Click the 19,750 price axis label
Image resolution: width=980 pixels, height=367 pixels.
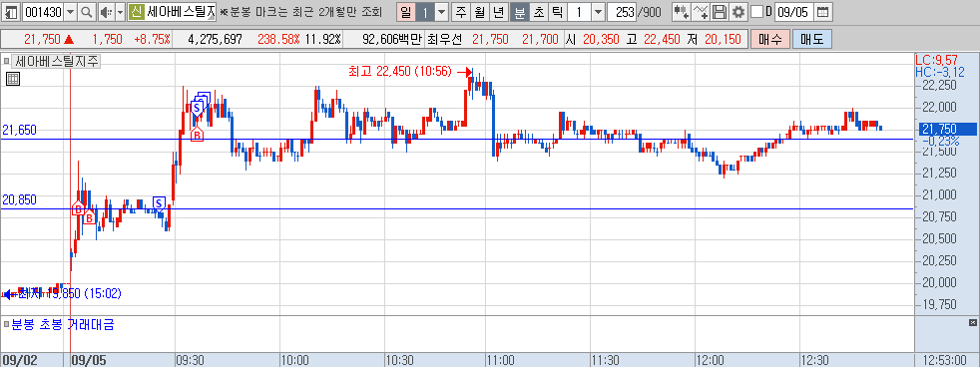point(940,304)
